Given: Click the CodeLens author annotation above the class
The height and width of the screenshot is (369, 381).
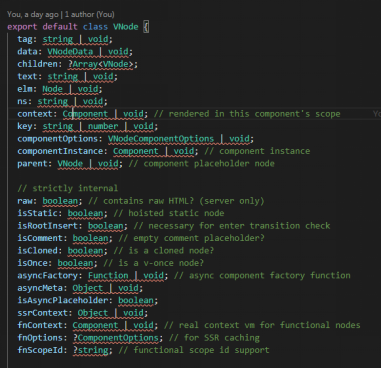Looking at the screenshot, I should pyautogui.click(x=61, y=14).
